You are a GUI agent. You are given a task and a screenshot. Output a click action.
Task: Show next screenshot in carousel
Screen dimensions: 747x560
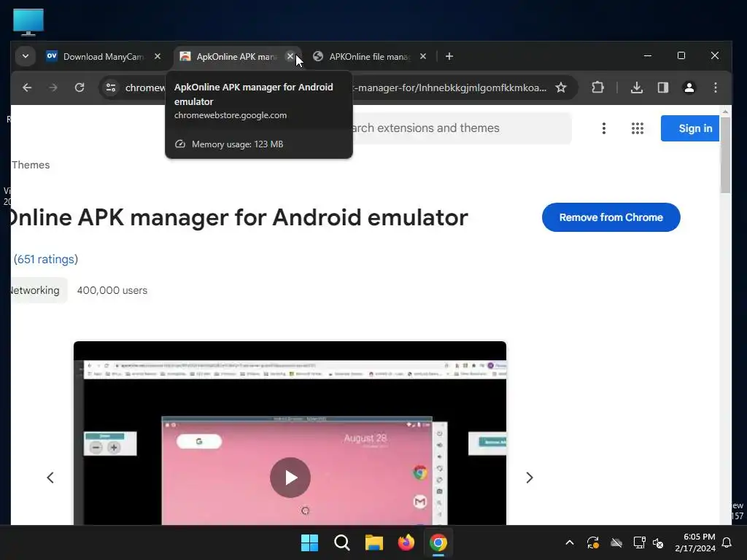[x=530, y=478]
